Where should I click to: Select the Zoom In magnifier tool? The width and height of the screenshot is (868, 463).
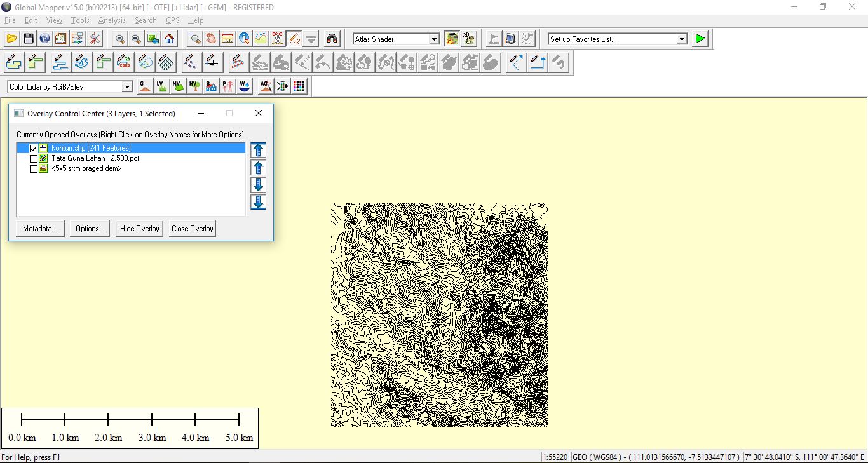119,39
